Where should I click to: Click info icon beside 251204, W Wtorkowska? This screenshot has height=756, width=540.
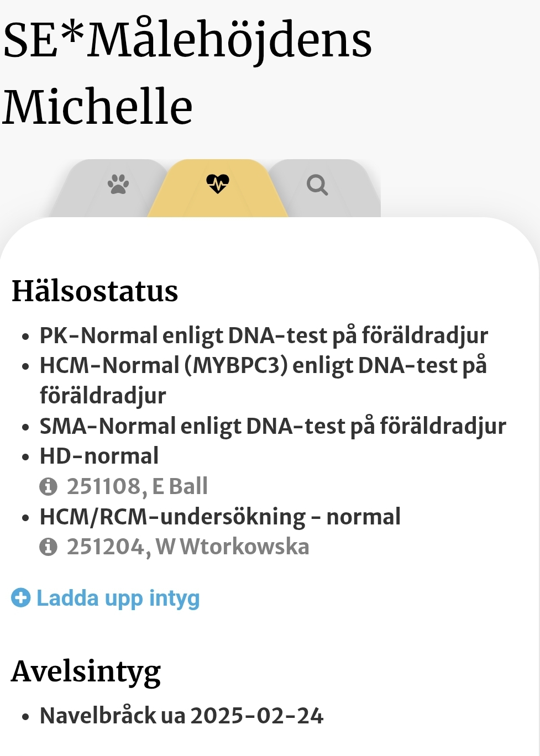(x=49, y=547)
